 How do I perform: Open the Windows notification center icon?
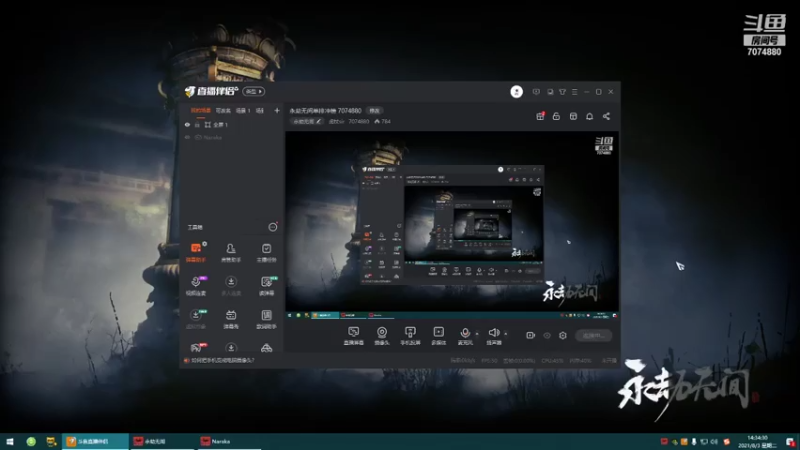790,442
